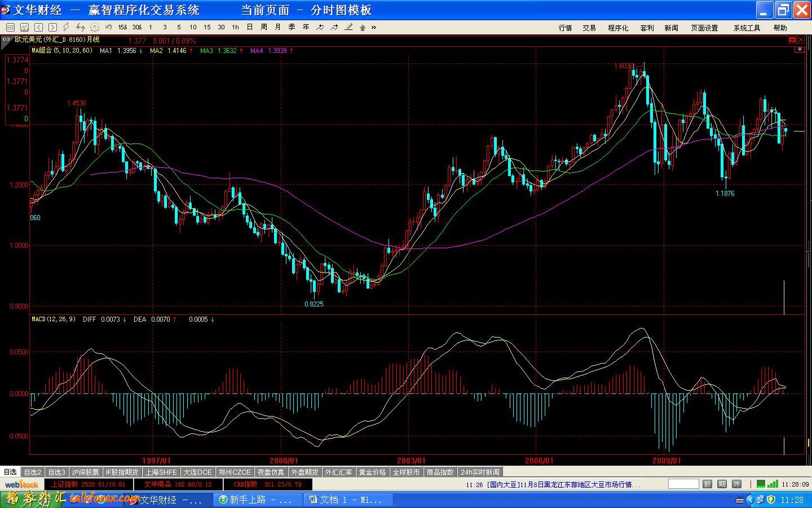Open the 国内大豆 news ticker headline
812x508 pixels.
click(553, 484)
